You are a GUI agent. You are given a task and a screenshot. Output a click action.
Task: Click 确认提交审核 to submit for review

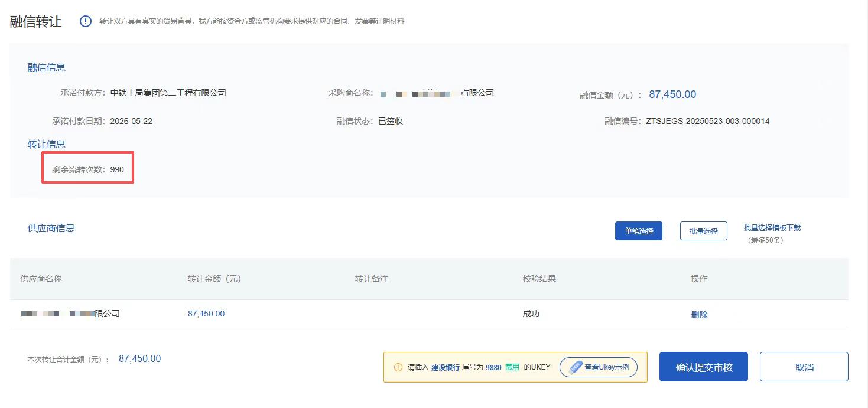703,366
